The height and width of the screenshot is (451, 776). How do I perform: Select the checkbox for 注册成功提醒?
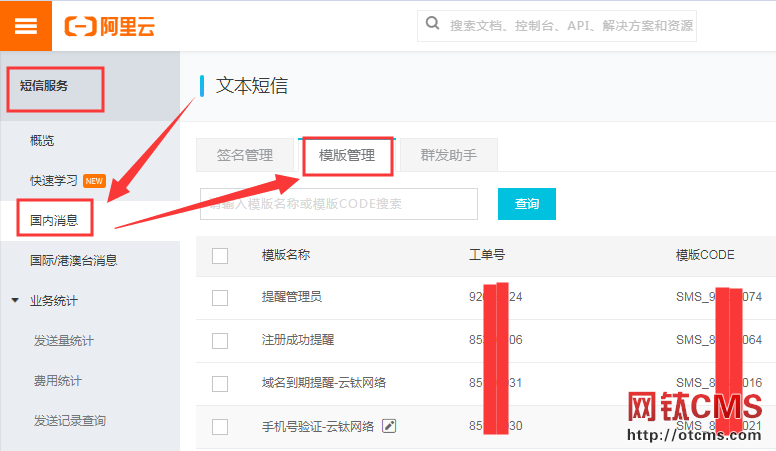(220, 341)
